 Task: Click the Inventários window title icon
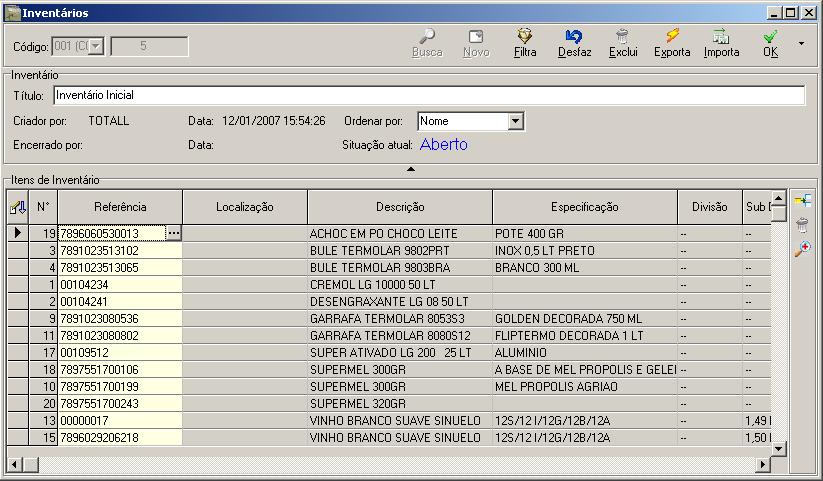click(x=12, y=13)
